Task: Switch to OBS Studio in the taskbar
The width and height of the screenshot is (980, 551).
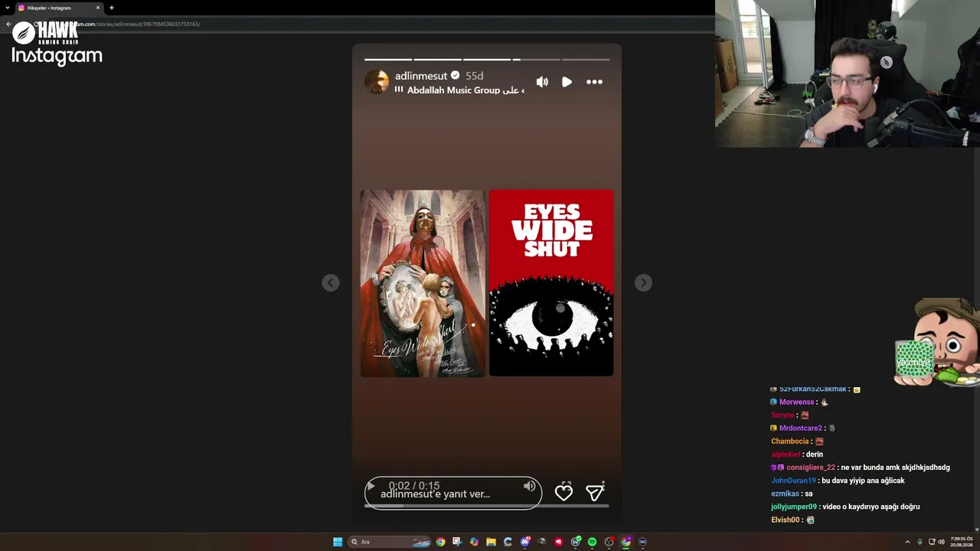Action: coord(609,542)
